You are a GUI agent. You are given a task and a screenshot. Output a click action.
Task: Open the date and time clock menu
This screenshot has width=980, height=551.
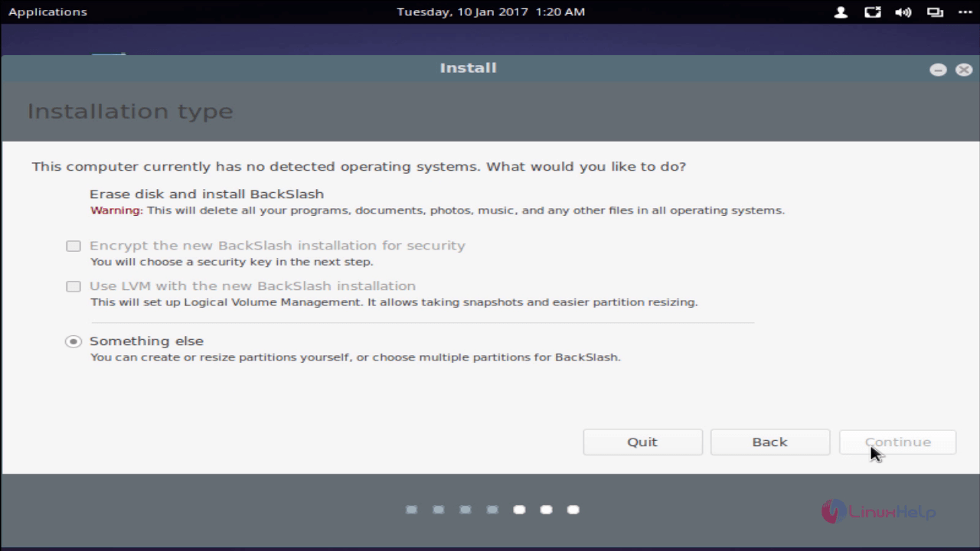click(x=491, y=12)
